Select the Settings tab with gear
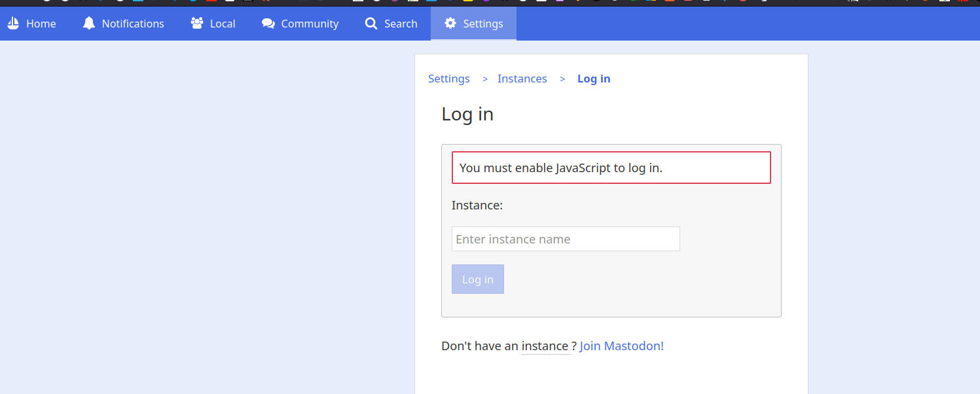 pyautogui.click(x=473, y=24)
